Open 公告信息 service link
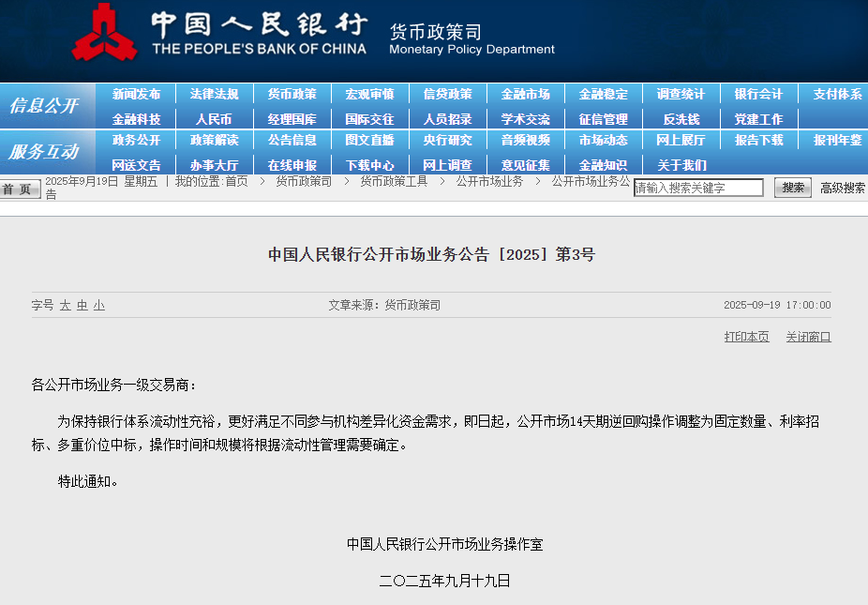 coord(292,140)
